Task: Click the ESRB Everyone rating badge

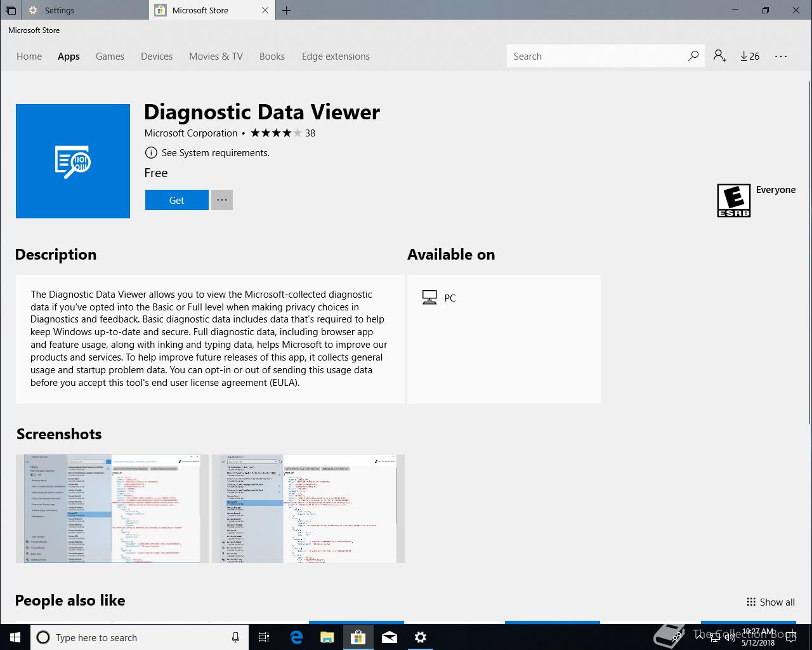Action: pos(733,201)
